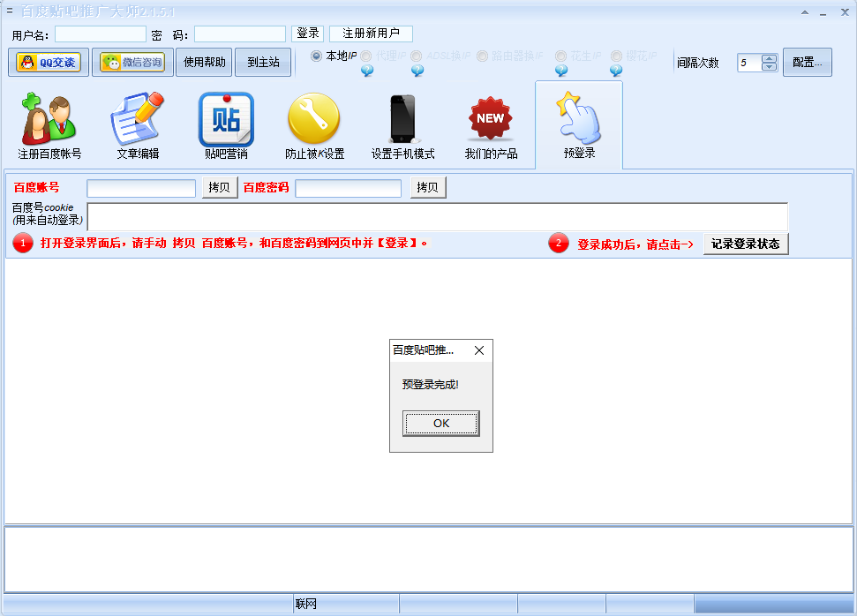
Task: Click the 微信咨询 WeChat consult button
Action: pos(132,63)
